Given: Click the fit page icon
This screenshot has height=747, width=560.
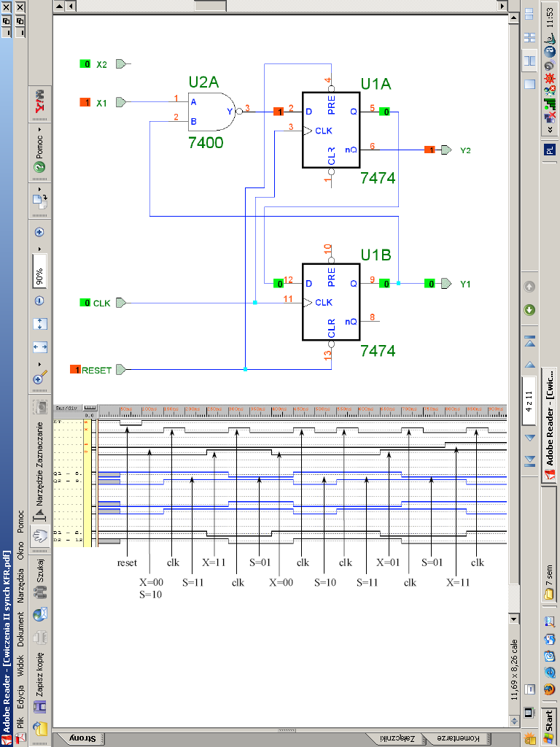Looking at the screenshot, I should pos(39,323).
